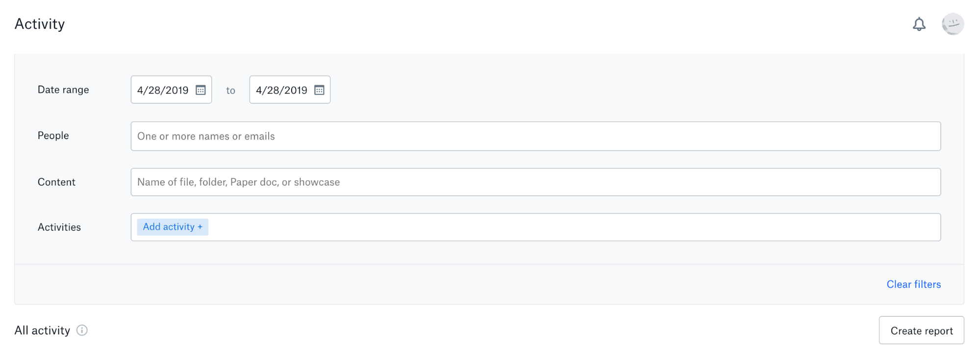Click the Activities filter label

[59, 227]
